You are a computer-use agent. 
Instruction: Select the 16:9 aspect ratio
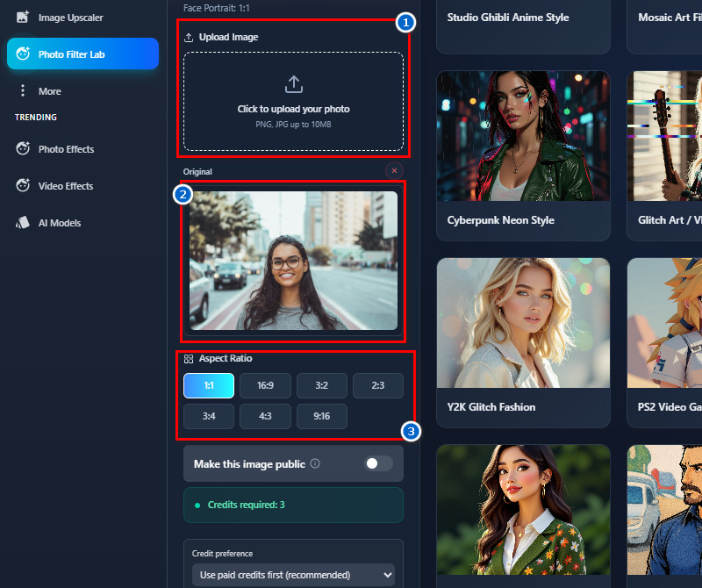click(265, 386)
